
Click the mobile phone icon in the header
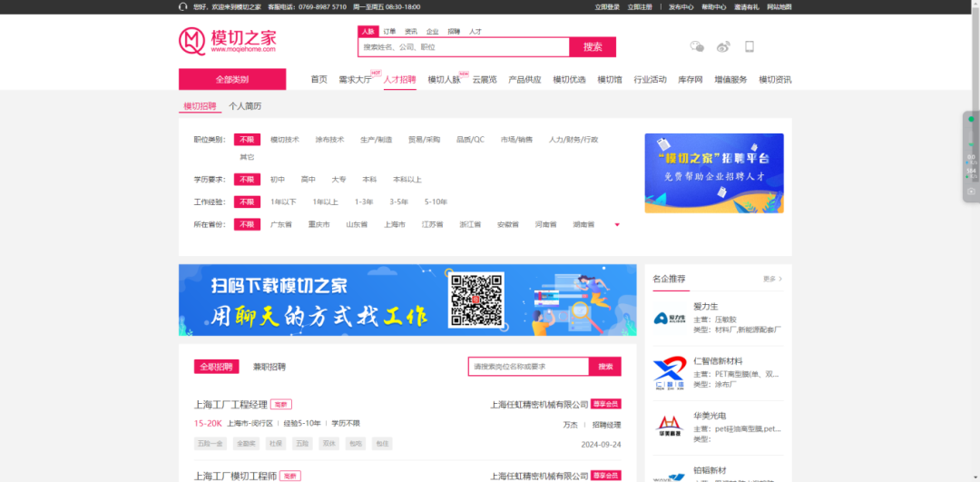point(750,46)
